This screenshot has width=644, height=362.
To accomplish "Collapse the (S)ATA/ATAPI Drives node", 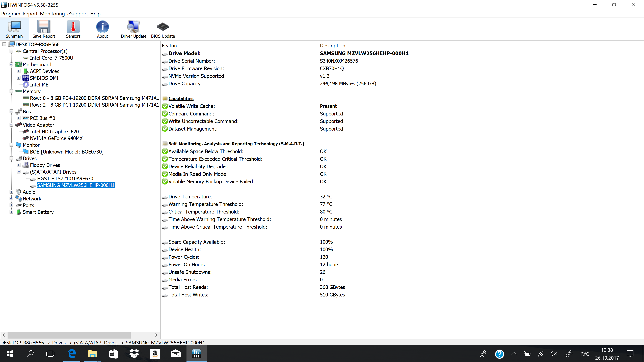I will (x=18, y=172).
